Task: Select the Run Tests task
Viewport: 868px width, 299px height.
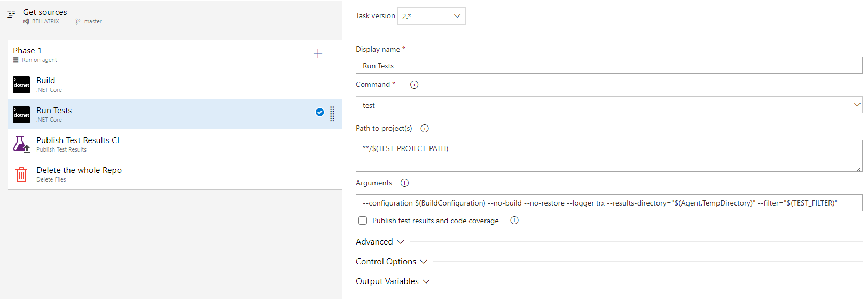Action: 175,114
